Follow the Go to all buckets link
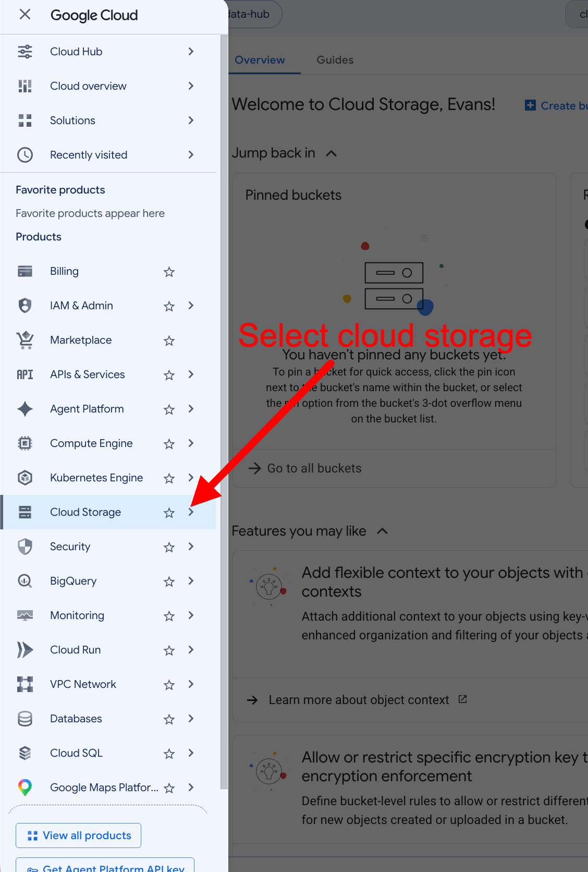Viewport: 588px width, 872px height. [314, 468]
